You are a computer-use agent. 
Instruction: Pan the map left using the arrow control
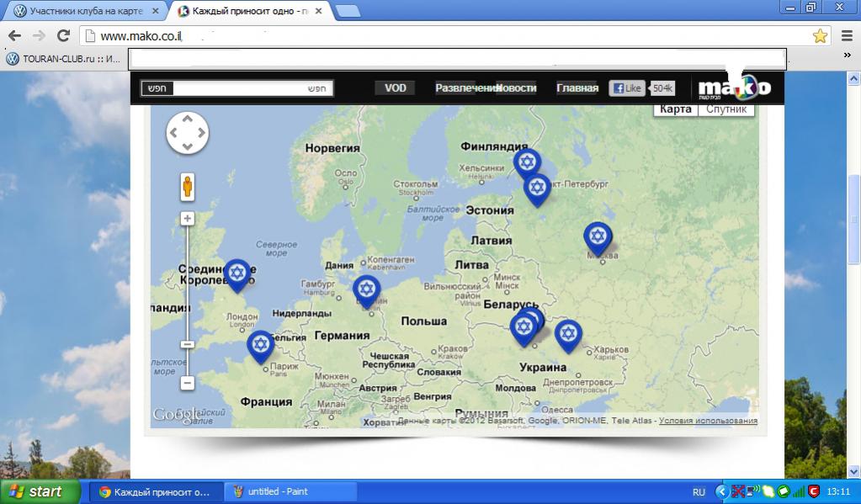tap(173, 133)
